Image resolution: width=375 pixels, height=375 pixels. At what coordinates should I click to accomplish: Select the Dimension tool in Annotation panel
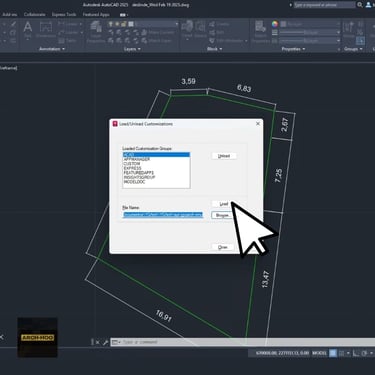click(46, 30)
